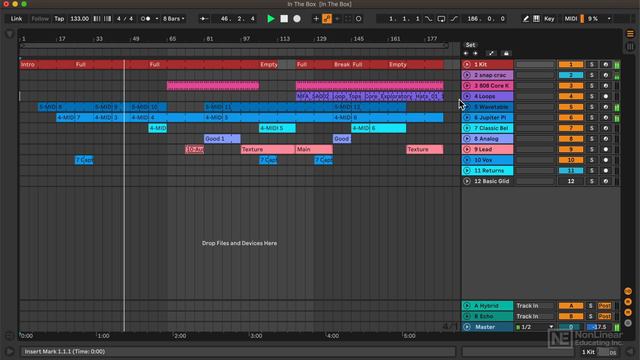Toggle track activator 11 for Returns
This screenshot has width=640, height=360.
571,171
